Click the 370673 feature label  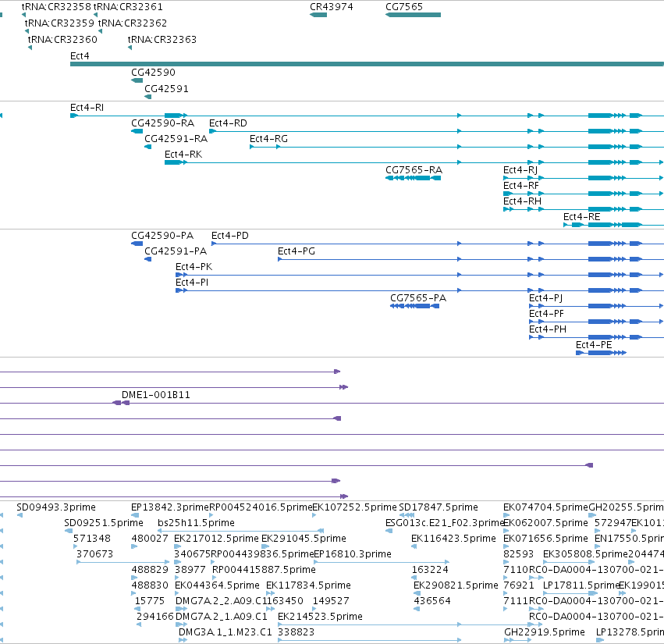click(95, 554)
